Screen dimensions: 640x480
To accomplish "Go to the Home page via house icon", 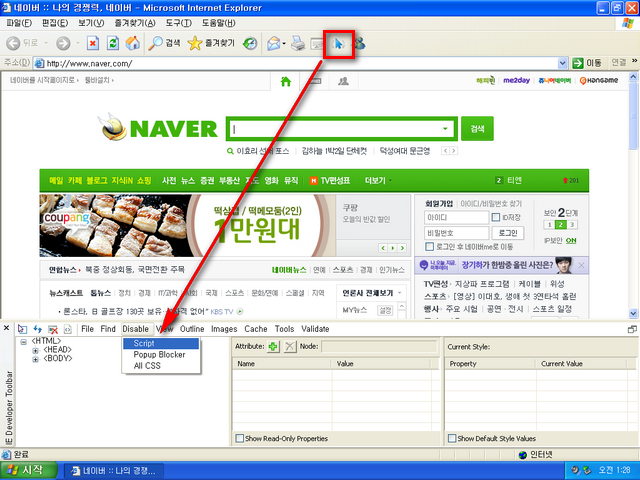I will tap(133, 43).
